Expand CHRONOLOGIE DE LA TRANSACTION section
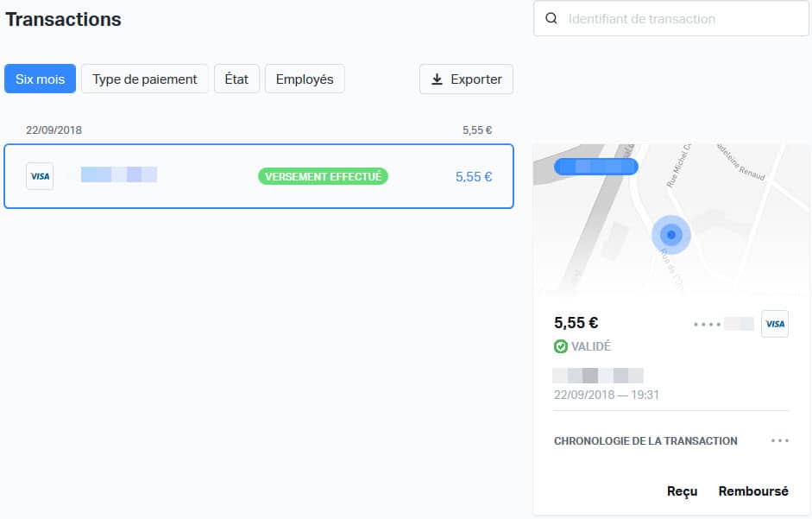812x519 pixels. coord(645,440)
